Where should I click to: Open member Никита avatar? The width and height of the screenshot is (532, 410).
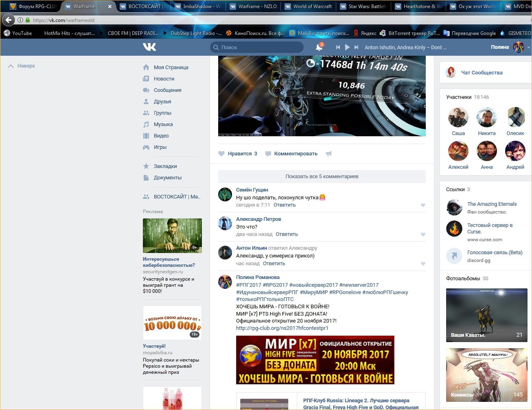pos(487,118)
